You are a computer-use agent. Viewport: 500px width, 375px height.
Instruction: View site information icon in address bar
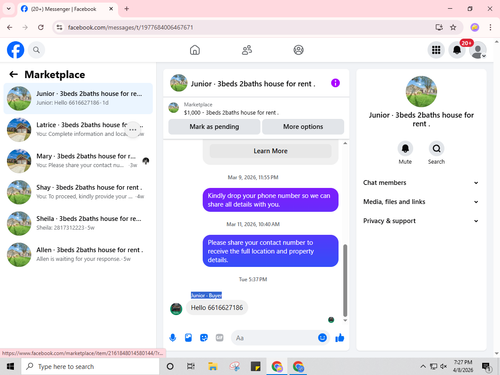click(x=59, y=27)
